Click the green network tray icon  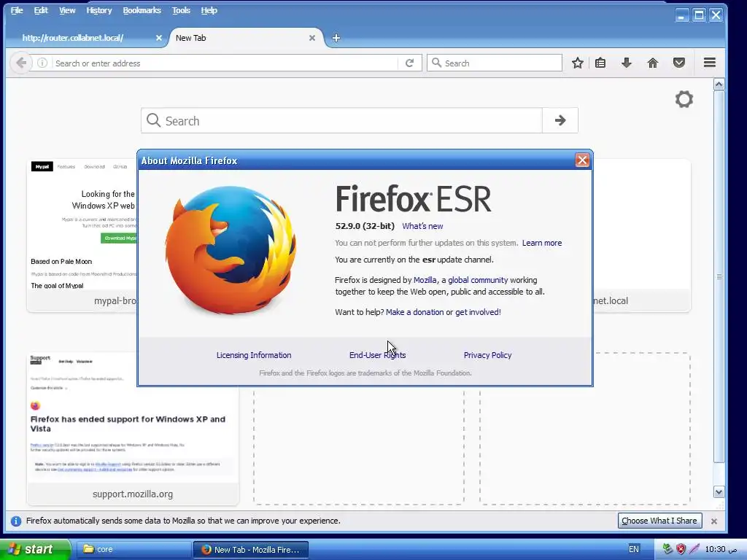coord(668,549)
